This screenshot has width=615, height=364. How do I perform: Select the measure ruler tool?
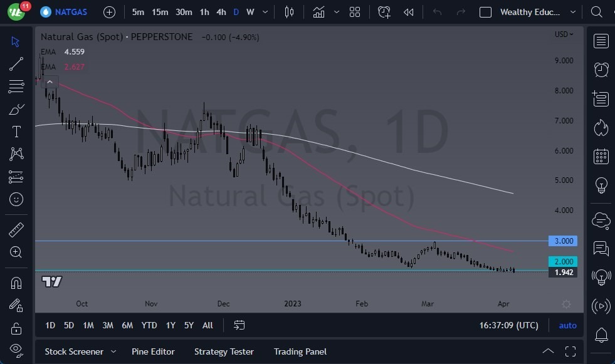(x=16, y=230)
